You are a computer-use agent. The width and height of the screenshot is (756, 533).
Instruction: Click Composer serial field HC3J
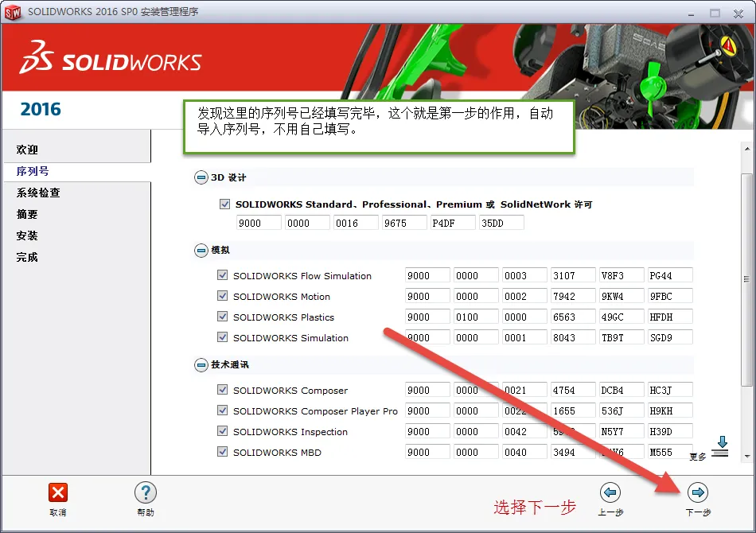pyautogui.click(x=670, y=389)
